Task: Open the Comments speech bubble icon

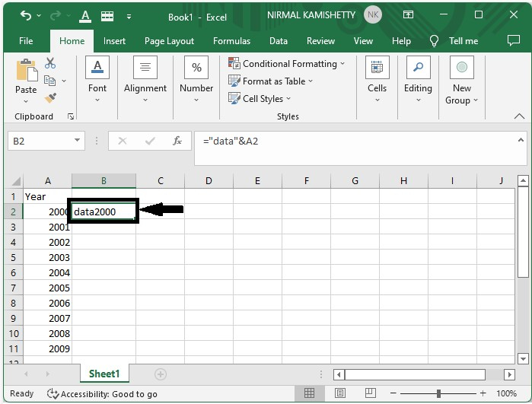Action: pyautogui.click(x=513, y=41)
